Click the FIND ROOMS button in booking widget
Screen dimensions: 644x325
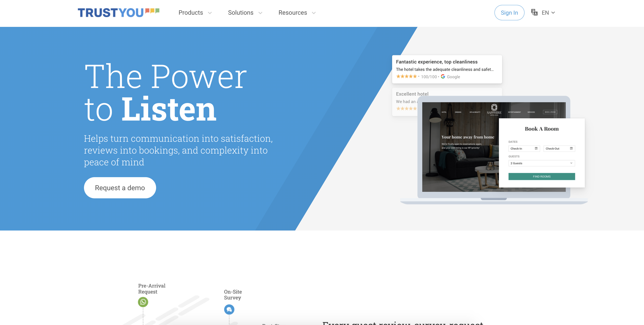[x=541, y=177]
